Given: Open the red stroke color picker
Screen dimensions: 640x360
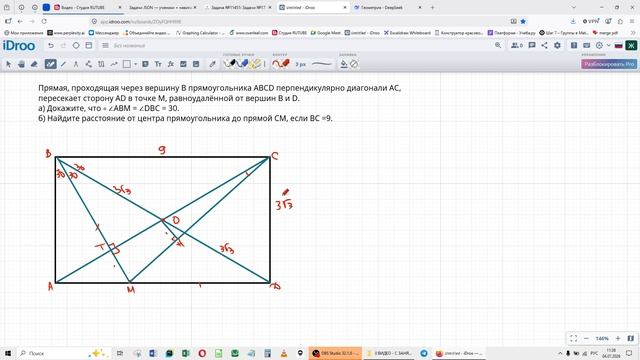Looking at the screenshot, I should (x=281, y=64).
